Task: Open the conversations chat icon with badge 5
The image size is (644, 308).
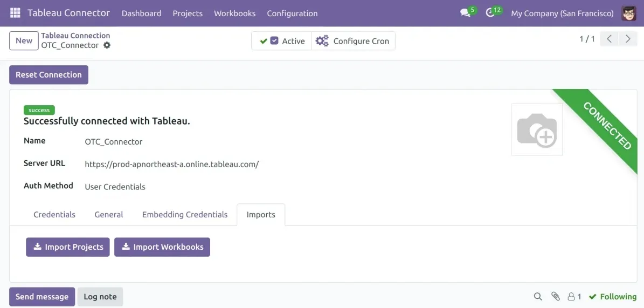Action: (465, 13)
